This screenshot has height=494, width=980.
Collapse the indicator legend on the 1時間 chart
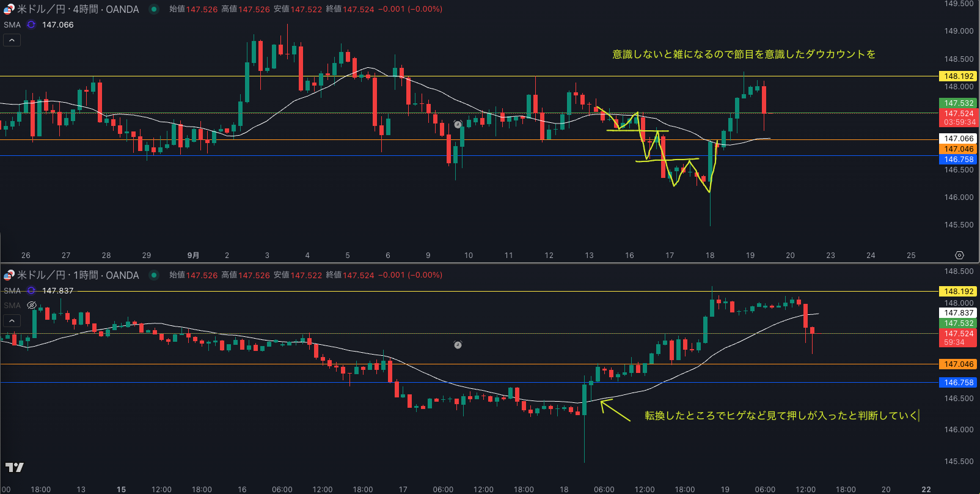point(12,320)
